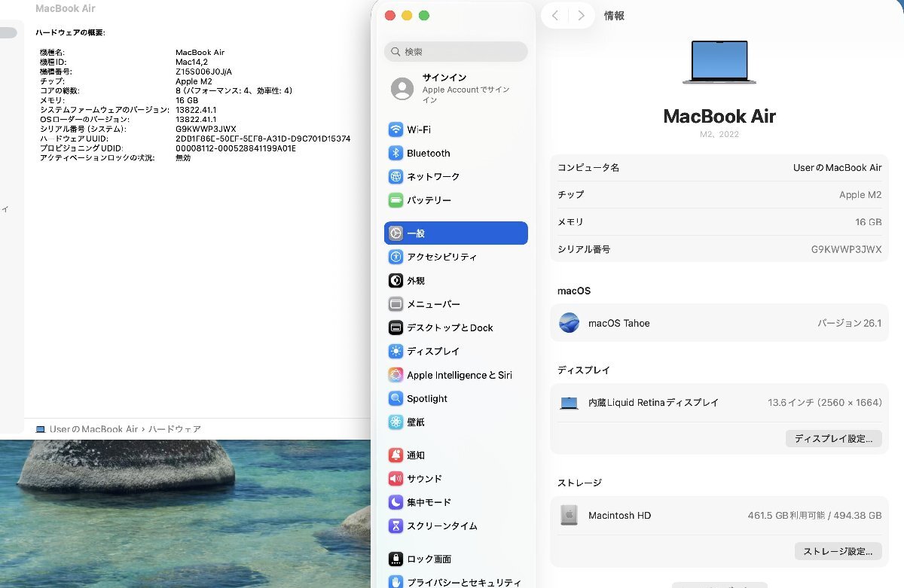The height and width of the screenshot is (588, 904).
Task: Click the ハードウェアの概要 heading
Action: [71, 33]
